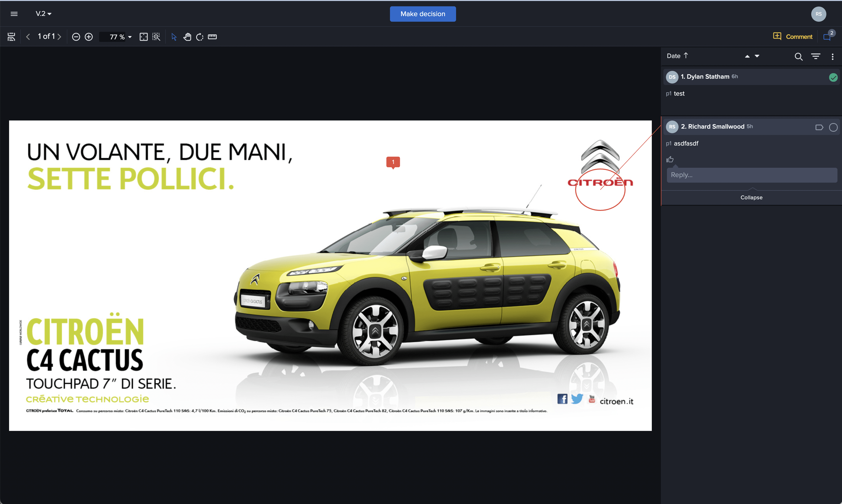Select the pointer cursor tool
This screenshot has height=504, width=842.
pyautogui.click(x=174, y=37)
